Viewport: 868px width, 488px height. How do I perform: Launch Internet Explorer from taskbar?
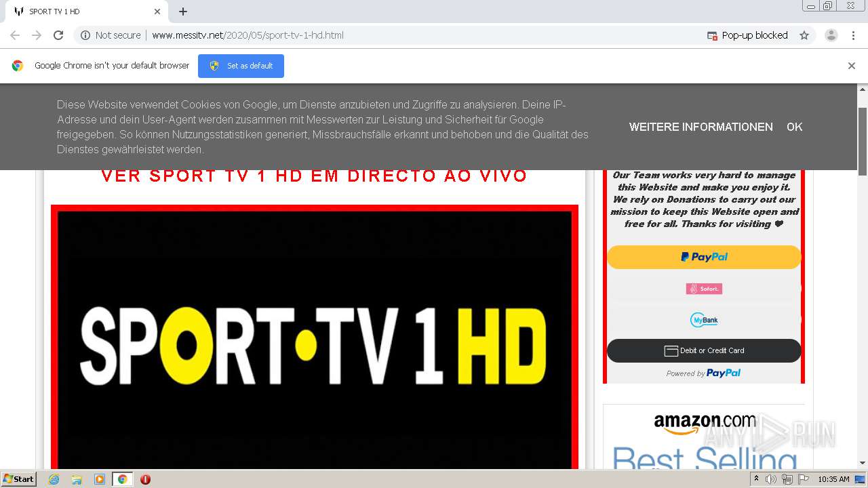(54, 479)
